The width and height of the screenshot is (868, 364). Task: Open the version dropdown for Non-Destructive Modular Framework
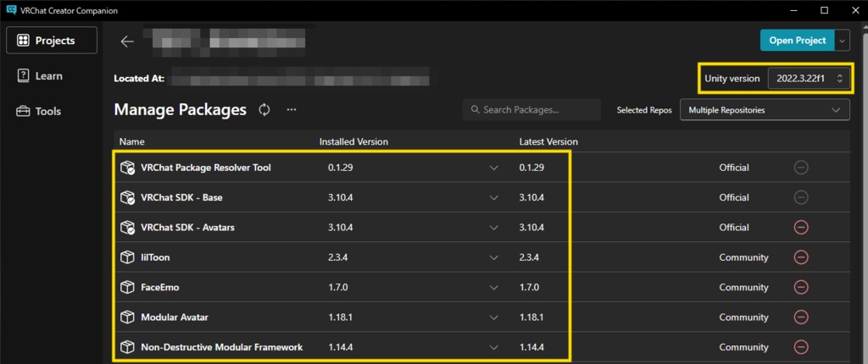point(494,347)
